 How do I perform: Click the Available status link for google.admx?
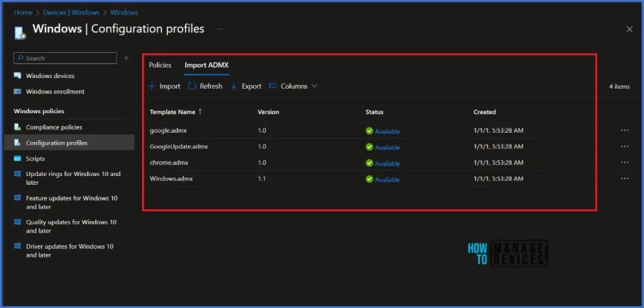pyautogui.click(x=387, y=131)
